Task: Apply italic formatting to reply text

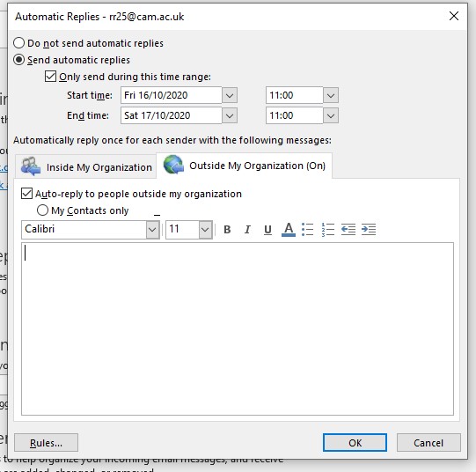Action: [x=247, y=229]
